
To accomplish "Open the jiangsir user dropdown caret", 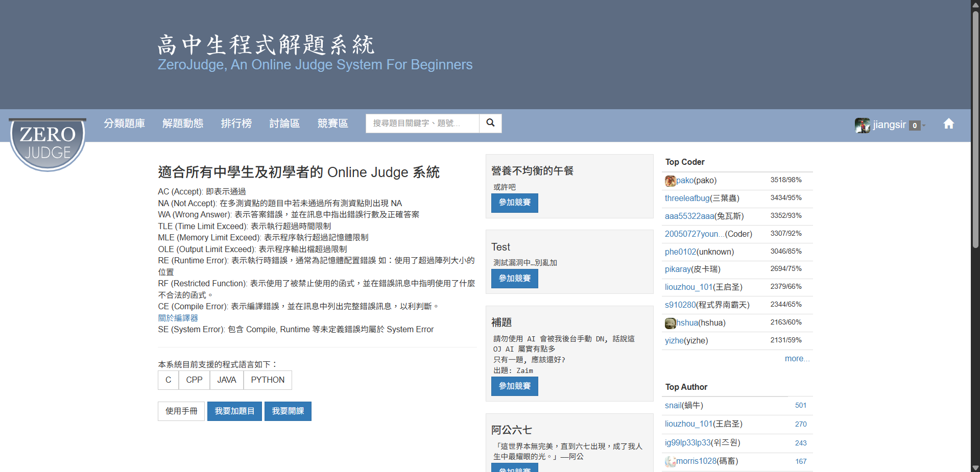I will (924, 126).
